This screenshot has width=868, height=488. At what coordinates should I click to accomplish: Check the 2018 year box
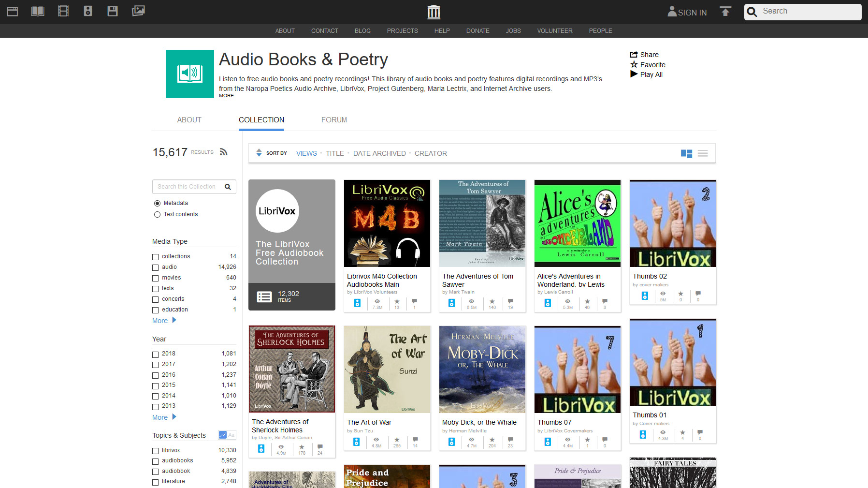155,354
